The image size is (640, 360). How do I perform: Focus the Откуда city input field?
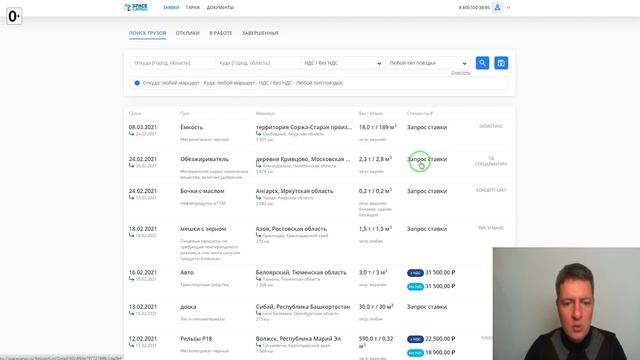click(173, 63)
